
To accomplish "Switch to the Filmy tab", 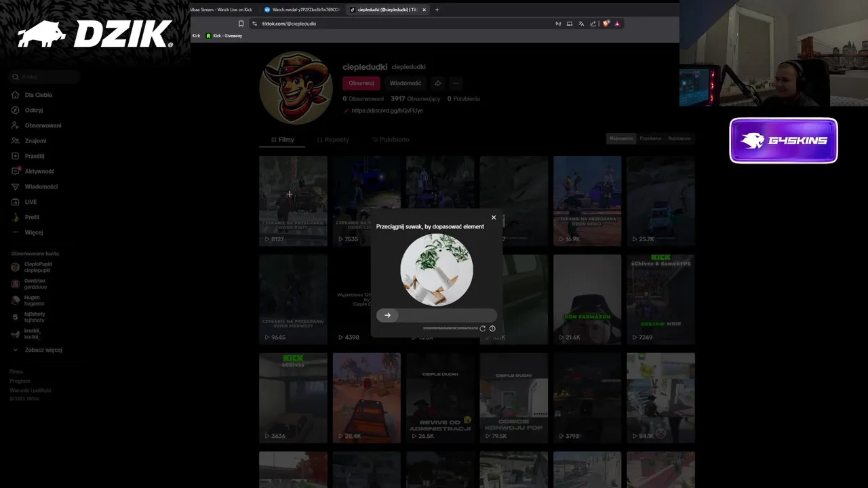I will [x=282, y=140].
